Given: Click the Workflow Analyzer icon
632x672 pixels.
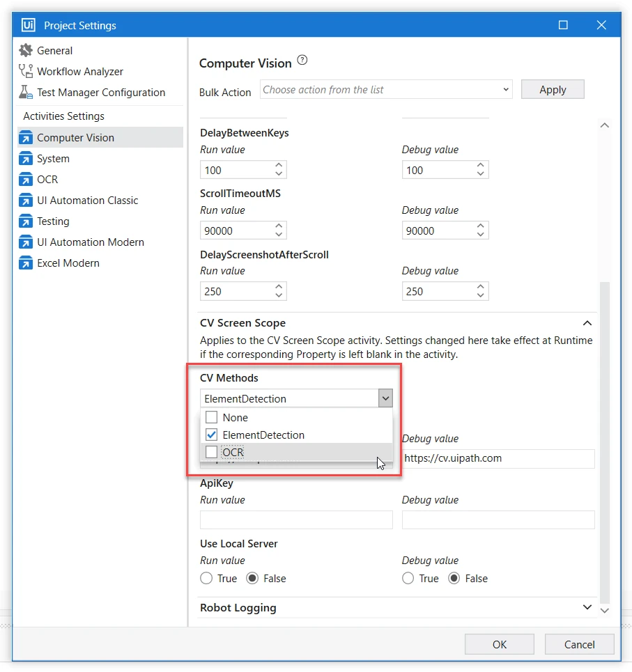Looking at the screenshot, I should (26, 71).
